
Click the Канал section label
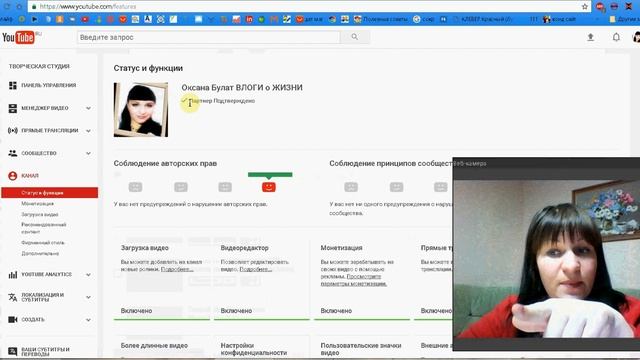30,176
